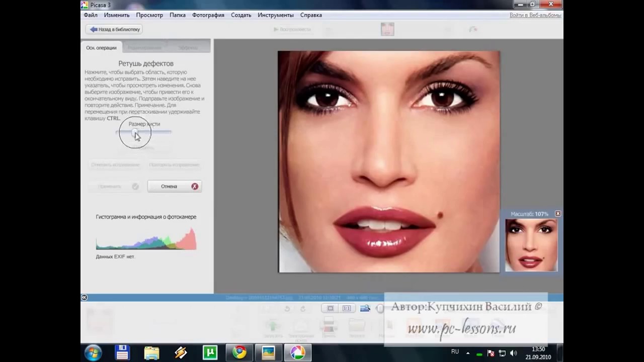Open the Windows Start menu
Image resolution: width=644 pixels, height=362 pixels.
point(94,353)
